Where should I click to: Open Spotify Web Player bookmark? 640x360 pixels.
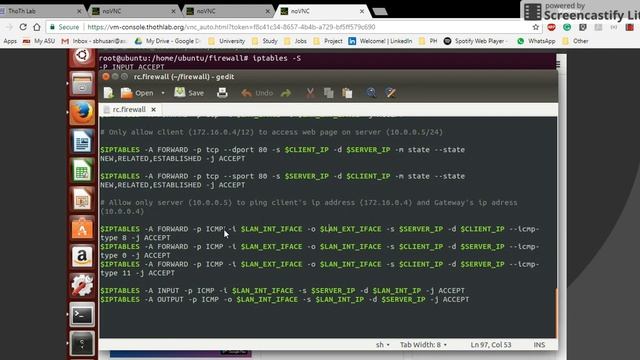pyautogui.click(x=476, y=41)
